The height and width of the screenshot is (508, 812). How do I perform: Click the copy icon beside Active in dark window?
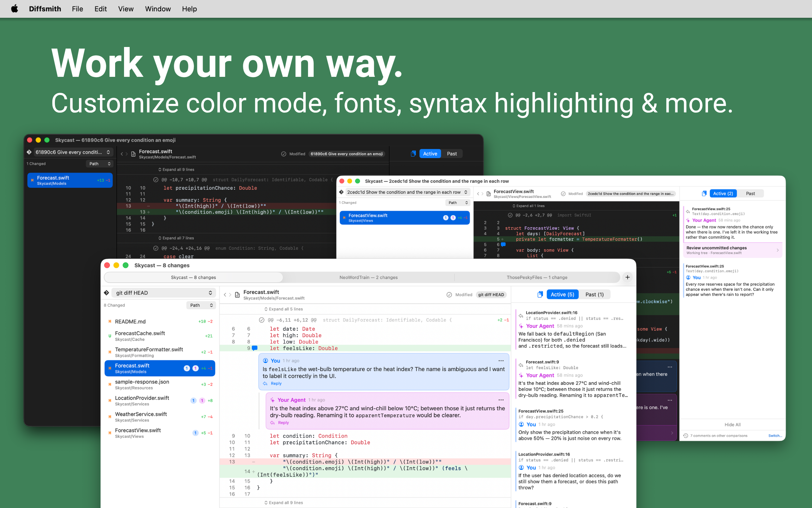pyautogui.click(x=413, y=154)
